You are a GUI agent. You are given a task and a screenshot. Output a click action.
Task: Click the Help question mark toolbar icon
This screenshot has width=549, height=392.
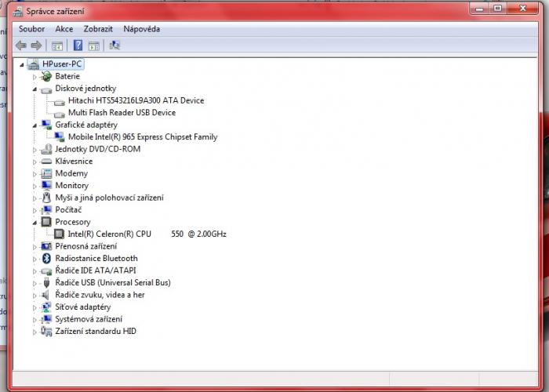pyautogui.click(x=78, y=45)
